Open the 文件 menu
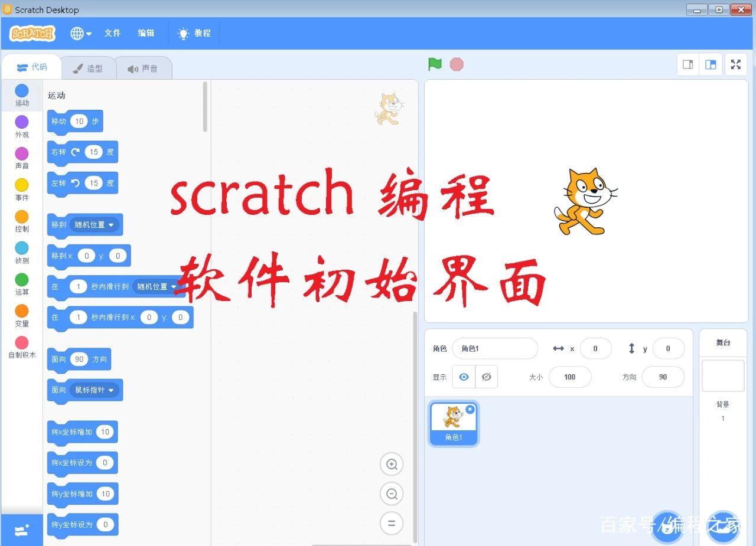 (112, 34)
